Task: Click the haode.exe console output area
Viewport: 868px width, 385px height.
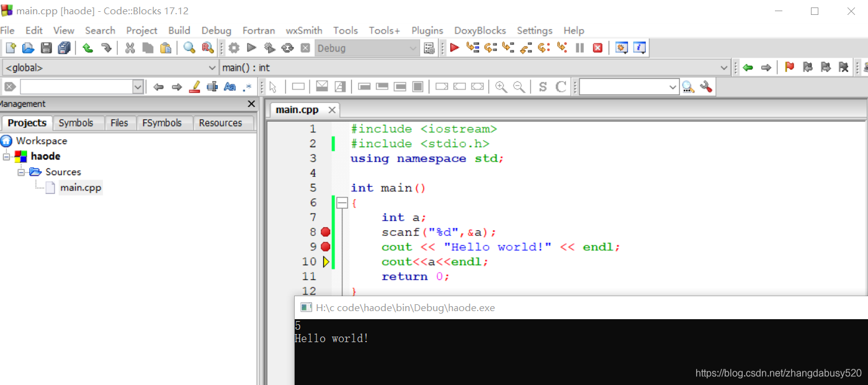Action: [581, 352]
